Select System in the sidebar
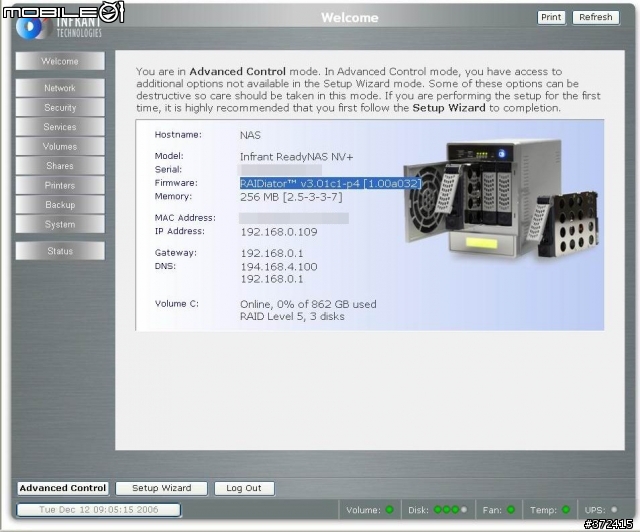640x532 pixels. point(60,224)
